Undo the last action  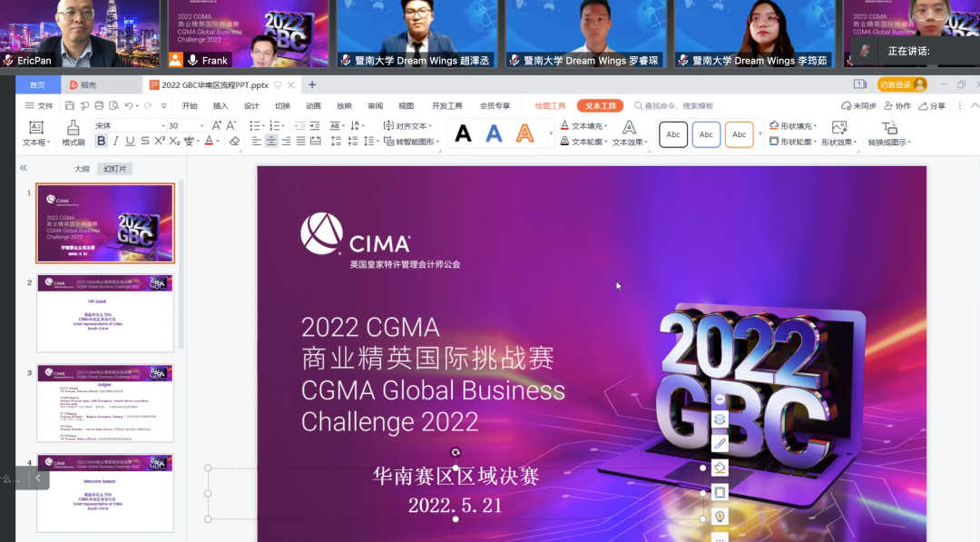click(x=128, y=105)
